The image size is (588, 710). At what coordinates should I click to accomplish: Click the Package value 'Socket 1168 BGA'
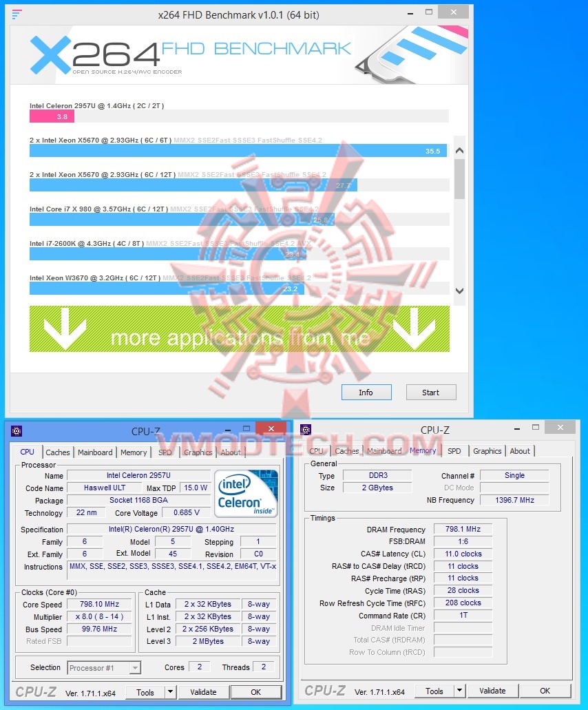138,501
